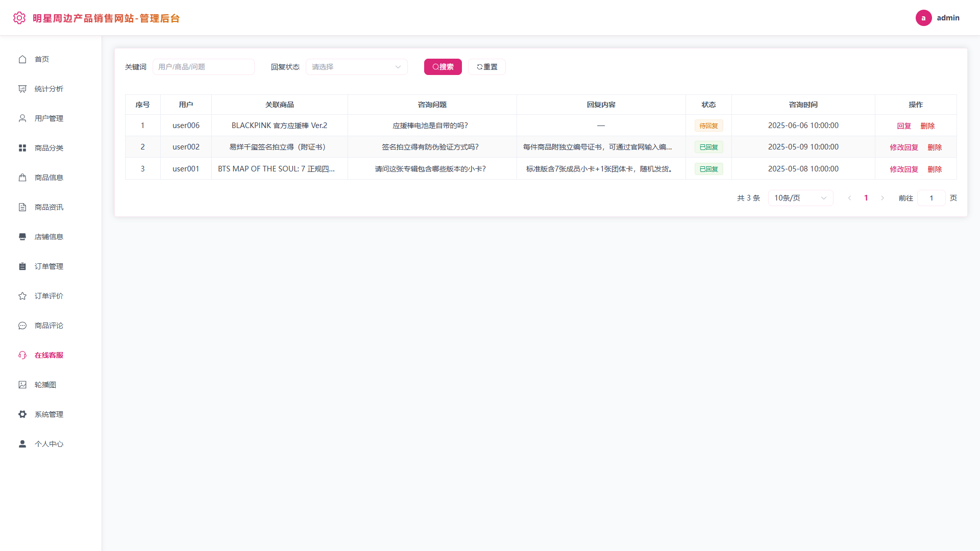Click the user icon for 用户管理
This screenshot has height=551, width=980.
point(22,118)
